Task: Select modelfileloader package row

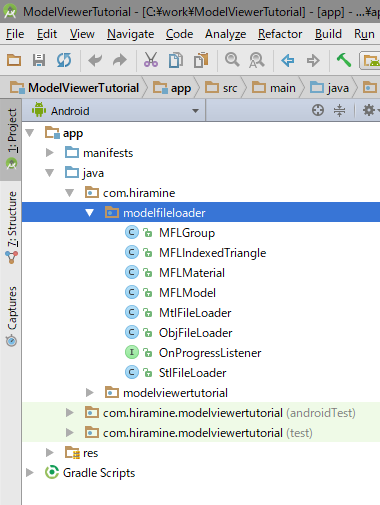Action: tap(201, 213)
